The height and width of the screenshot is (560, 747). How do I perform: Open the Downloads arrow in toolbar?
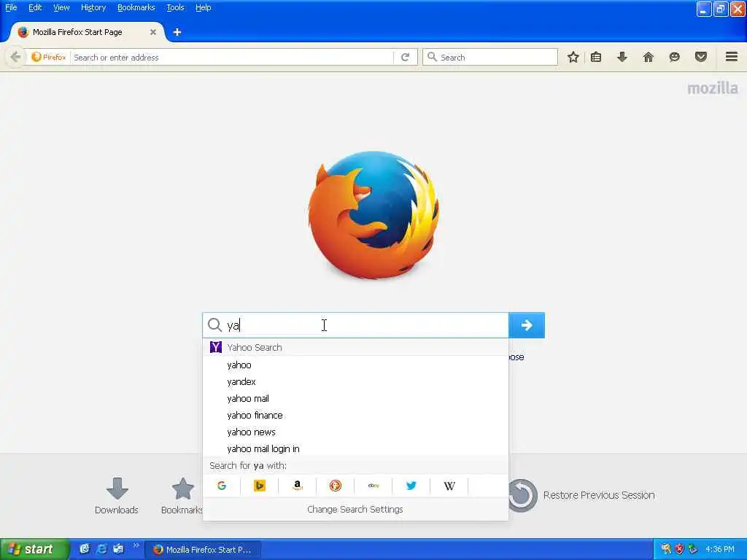(622, 57)
